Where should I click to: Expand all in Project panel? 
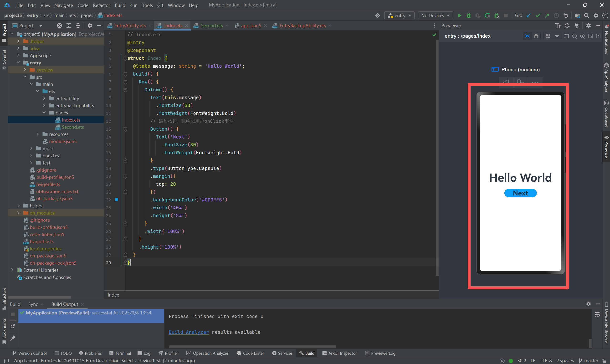coord(69,26)
